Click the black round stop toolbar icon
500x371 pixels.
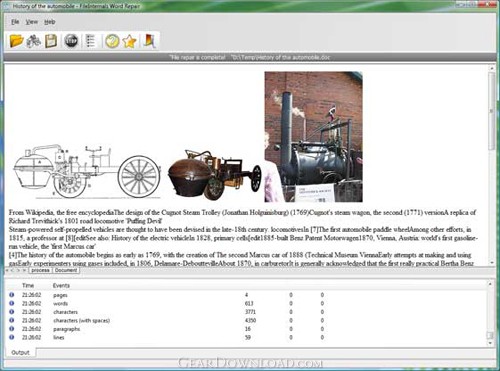tap(71, 41)
